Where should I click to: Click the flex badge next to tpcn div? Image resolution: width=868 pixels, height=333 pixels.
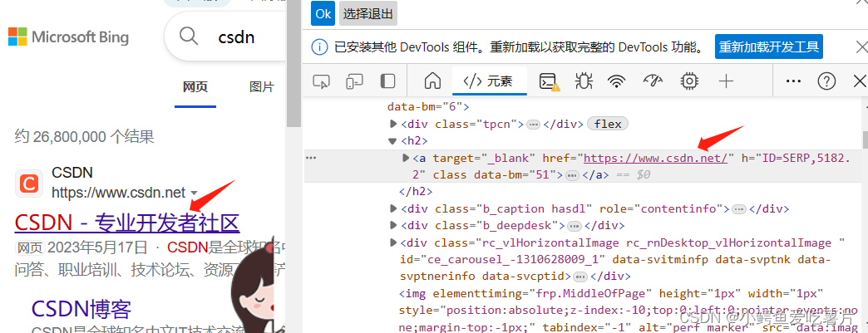click(607, 124)
